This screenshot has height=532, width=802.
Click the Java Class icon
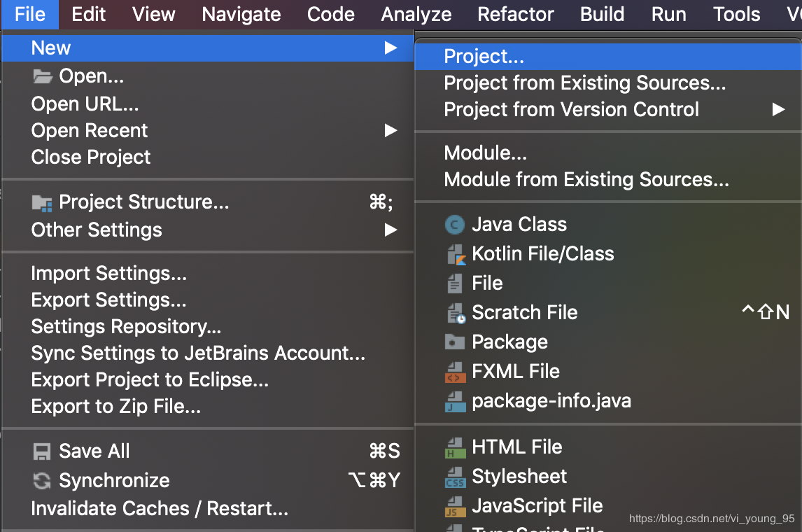coord(455,225)
